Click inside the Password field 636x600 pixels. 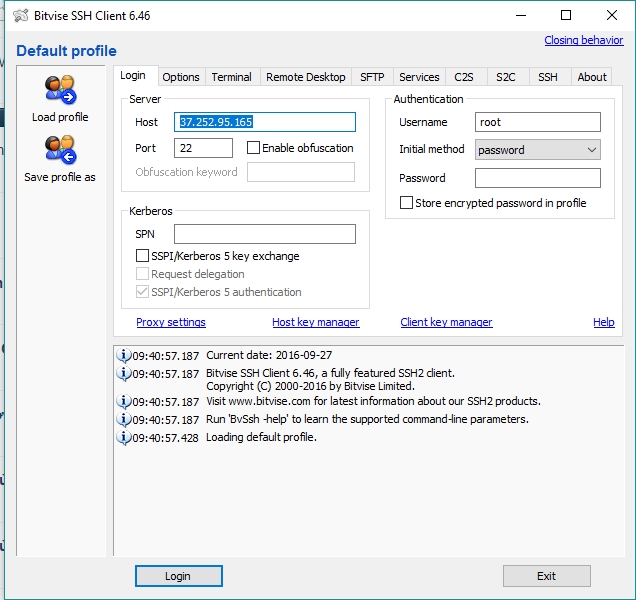(x=537, y=178)
